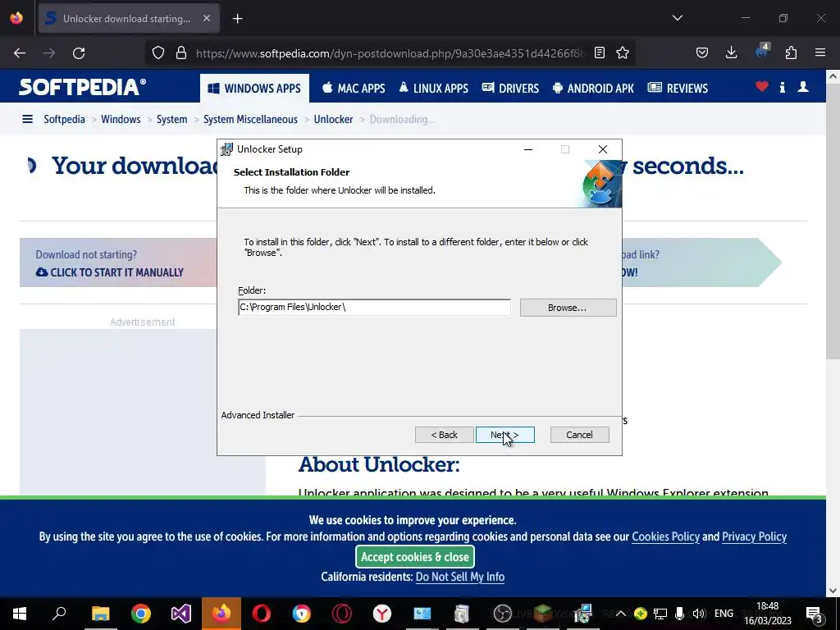Open the Firefox extensions puzzle icon
The height and width of the screenshot is (630, 840).
coord(791,53)
